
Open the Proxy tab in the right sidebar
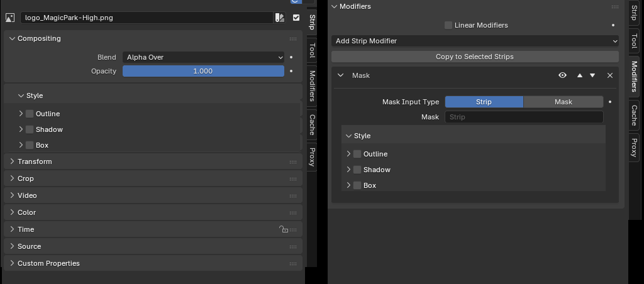[x=634, y=147]
